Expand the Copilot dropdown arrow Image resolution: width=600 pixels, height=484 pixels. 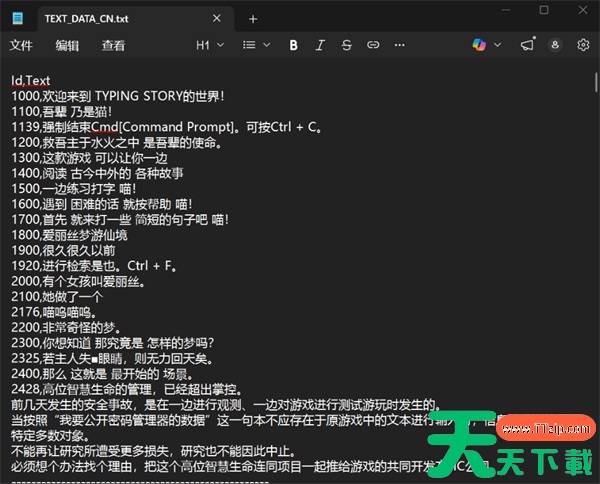[x=498, y=45]
